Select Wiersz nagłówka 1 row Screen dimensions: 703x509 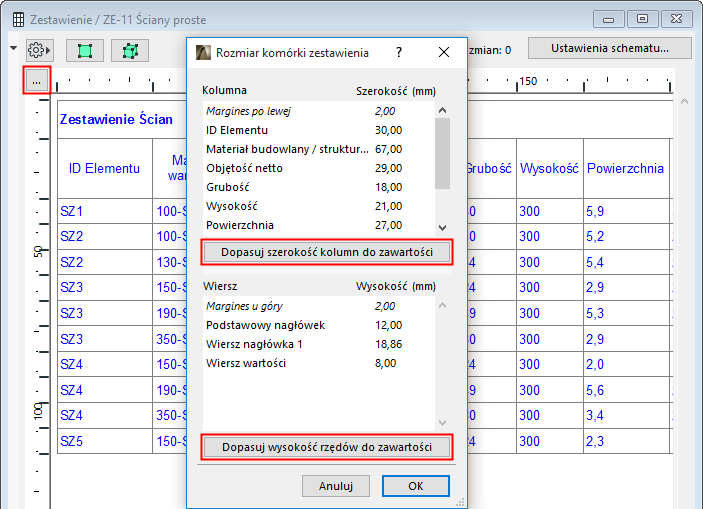pos(318,344)
